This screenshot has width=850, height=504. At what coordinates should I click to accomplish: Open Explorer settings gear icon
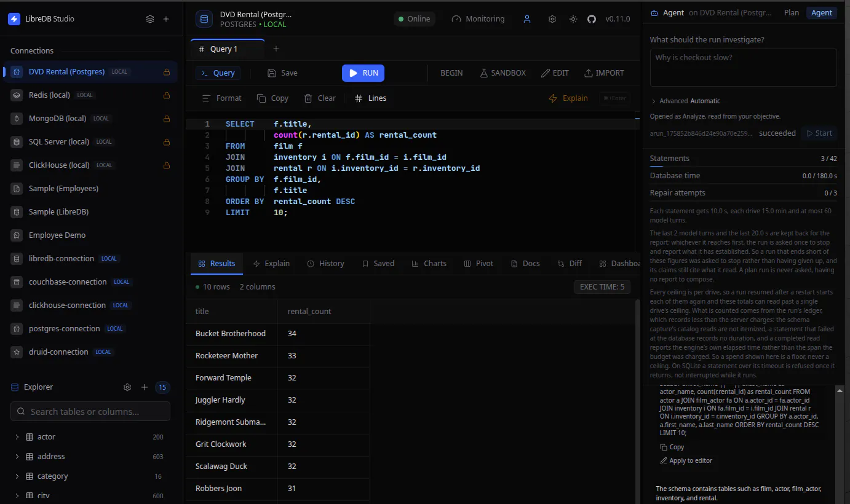[127, 387]
